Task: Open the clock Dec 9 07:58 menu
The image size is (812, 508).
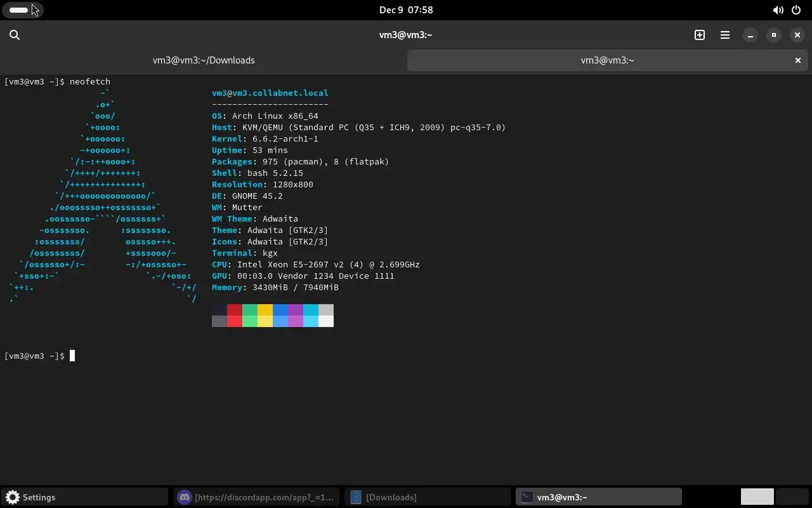Action: 406,10
